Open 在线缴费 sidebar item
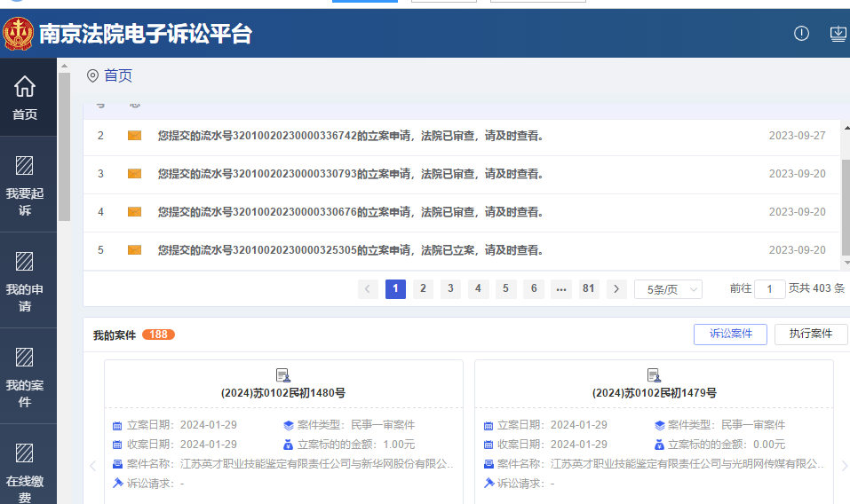850x504 pixels. point(25,453)
